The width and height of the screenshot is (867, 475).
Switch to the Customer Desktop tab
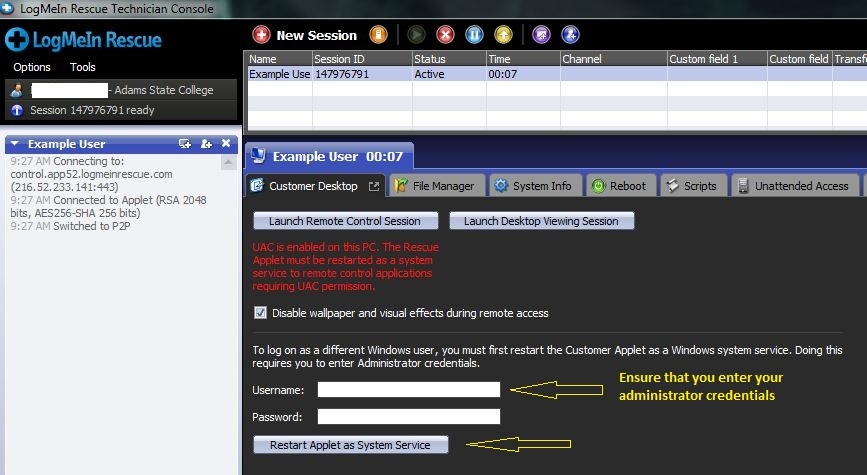click(x=315, y=186)
